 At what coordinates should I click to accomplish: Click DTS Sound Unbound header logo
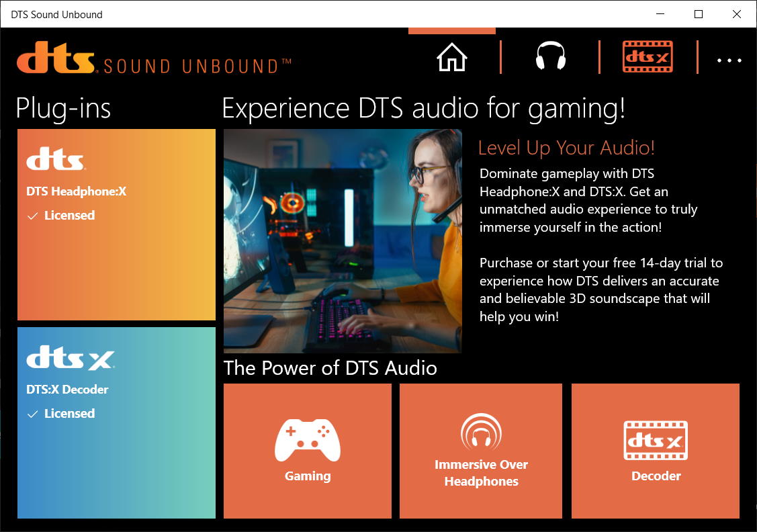click(x=154, y=58)
